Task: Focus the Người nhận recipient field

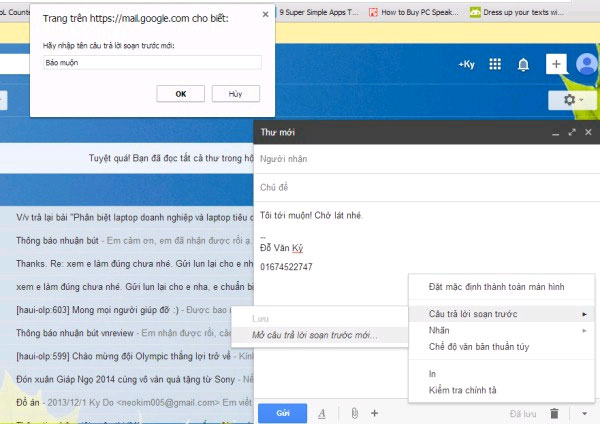Action: [x=427, y=159]
